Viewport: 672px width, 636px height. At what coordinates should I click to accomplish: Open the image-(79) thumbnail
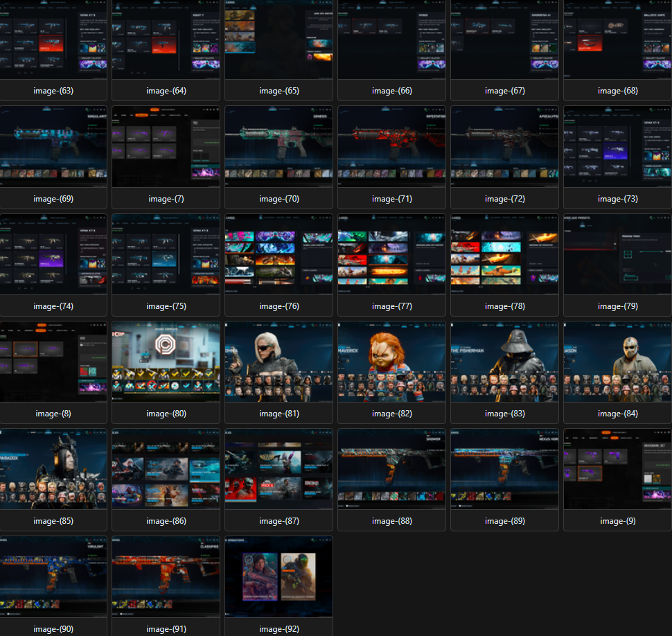tap(617, 254)
